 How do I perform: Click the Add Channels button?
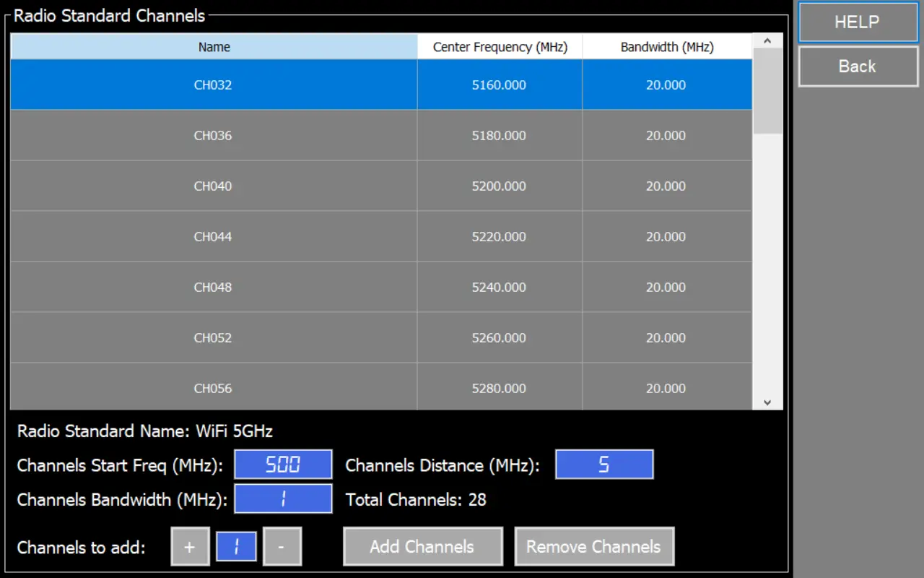pyautogui.click(x=422, y=547)
